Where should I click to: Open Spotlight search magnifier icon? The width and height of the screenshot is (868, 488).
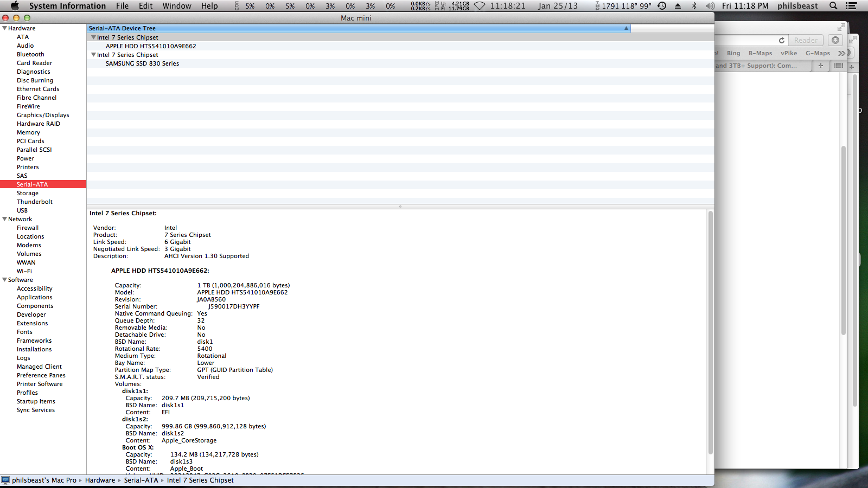click(833, 6)
